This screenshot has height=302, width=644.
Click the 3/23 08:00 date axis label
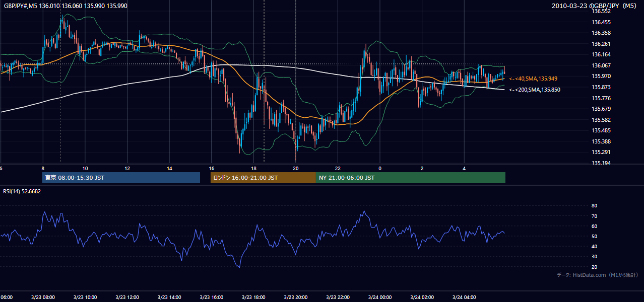[43, 297]
